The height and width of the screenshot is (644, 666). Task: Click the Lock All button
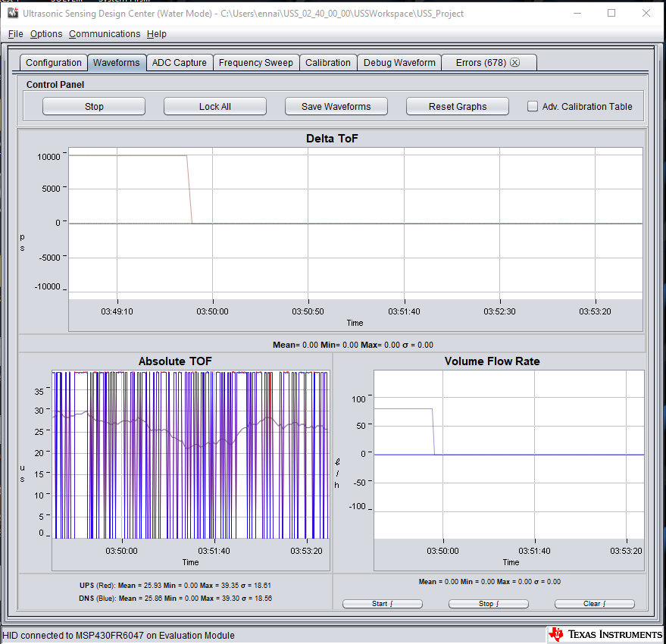tap(214, 106)
